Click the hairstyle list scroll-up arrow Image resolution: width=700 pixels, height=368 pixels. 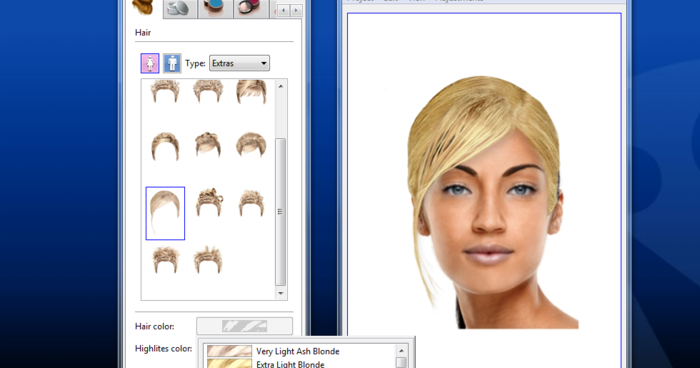point(281,86)
